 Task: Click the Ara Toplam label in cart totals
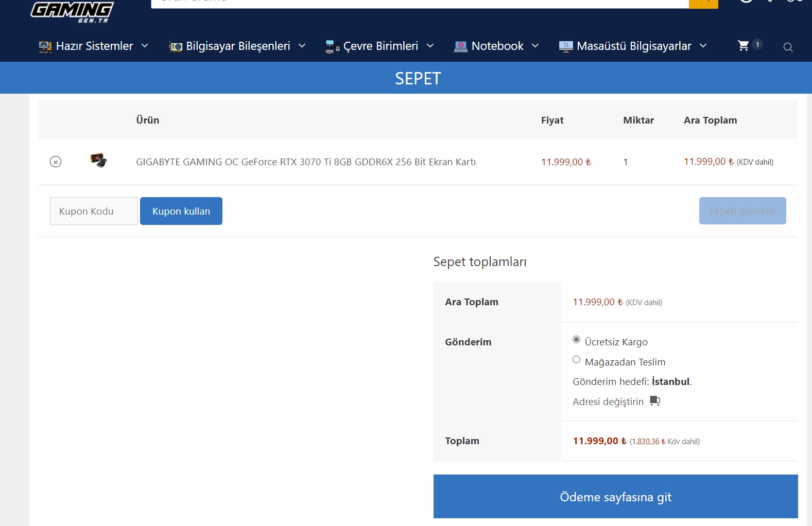(x=472, y=302)
